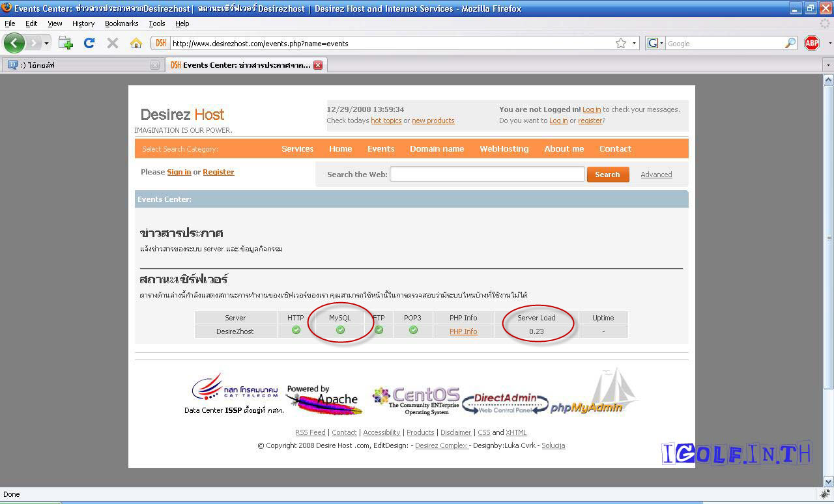The width and height of the screenshot is (834, 504).
Task: Click the PHP Info link in table
Action: (x=463, y=331)
